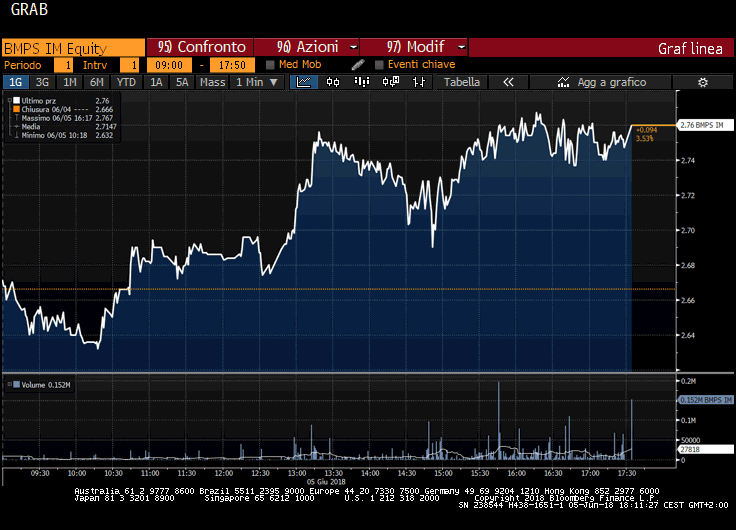736x530 pixels.
Task: Click the candlestick chart icon
Action: pyautogui.click(x=333, y=82)
